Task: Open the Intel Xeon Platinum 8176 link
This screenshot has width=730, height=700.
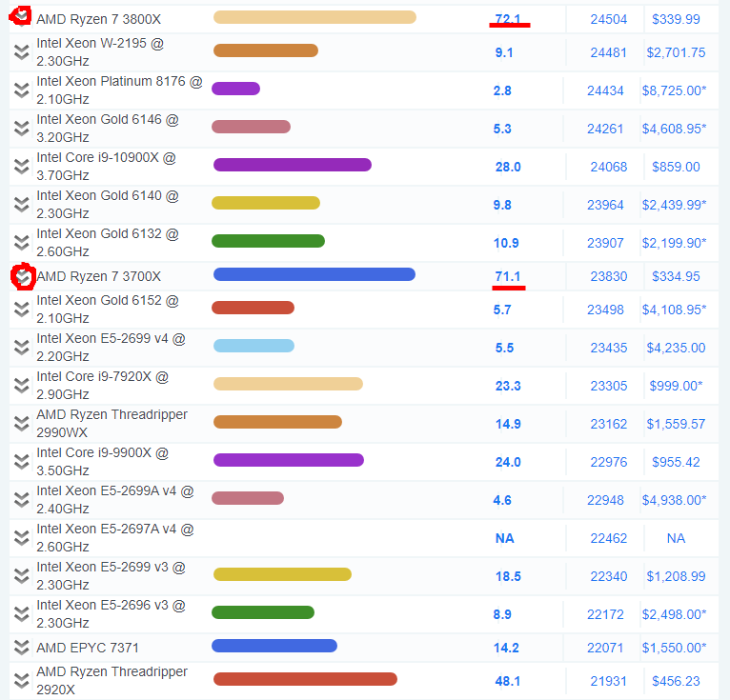Action: pyautogui.click(x=119, y=90)
